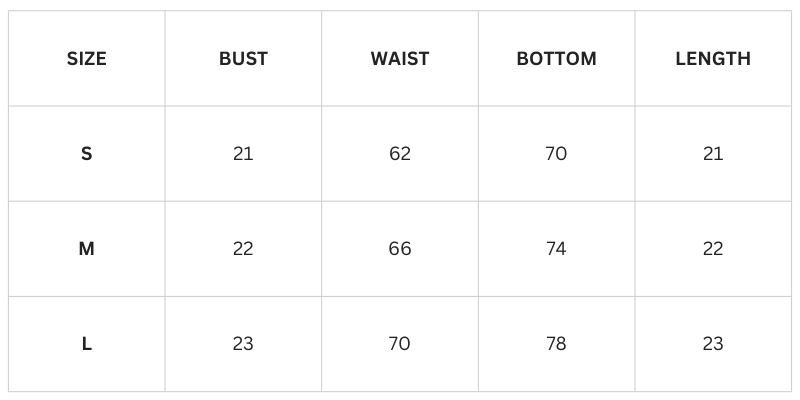Click the bust value for size L
This screenshot has height=400, width=800.
pos(243,344)
